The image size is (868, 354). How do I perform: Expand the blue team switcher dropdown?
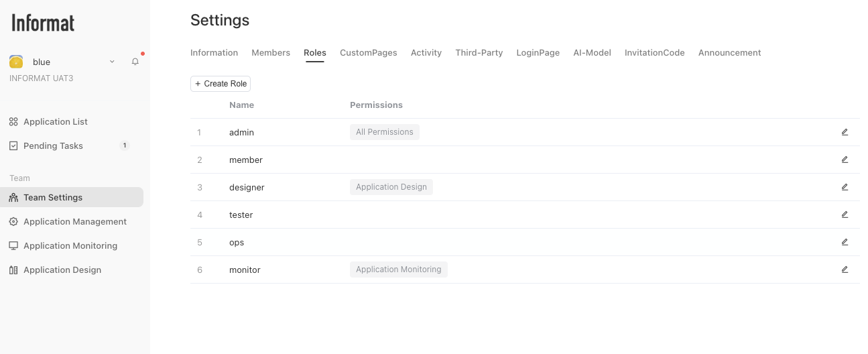pyautogui.click(x=112, y=62)
